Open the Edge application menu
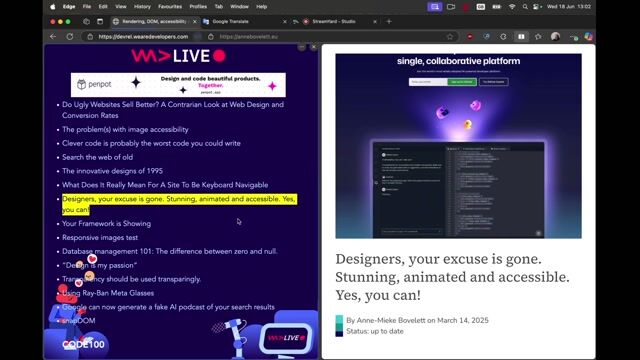The image size is (640, 360). click(x=69, y=7)
